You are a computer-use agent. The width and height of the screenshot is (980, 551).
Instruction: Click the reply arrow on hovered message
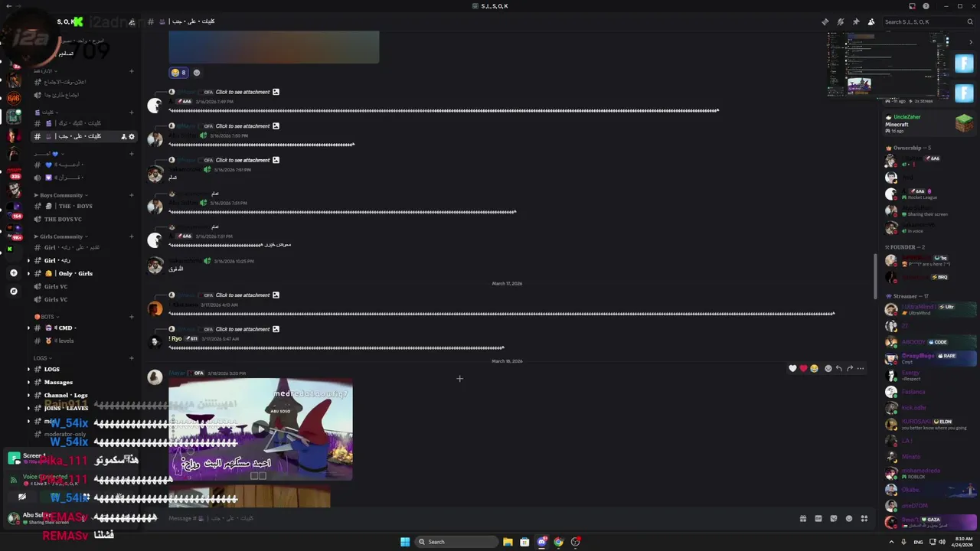(x=838, y=368)
